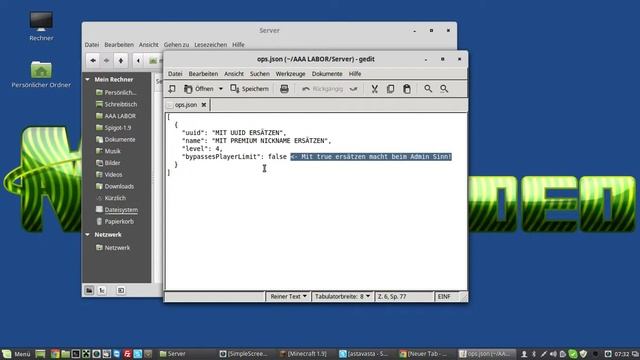
Task: Click the "level": 4 line
Action: pyautogui.click(x=202, y=149)
